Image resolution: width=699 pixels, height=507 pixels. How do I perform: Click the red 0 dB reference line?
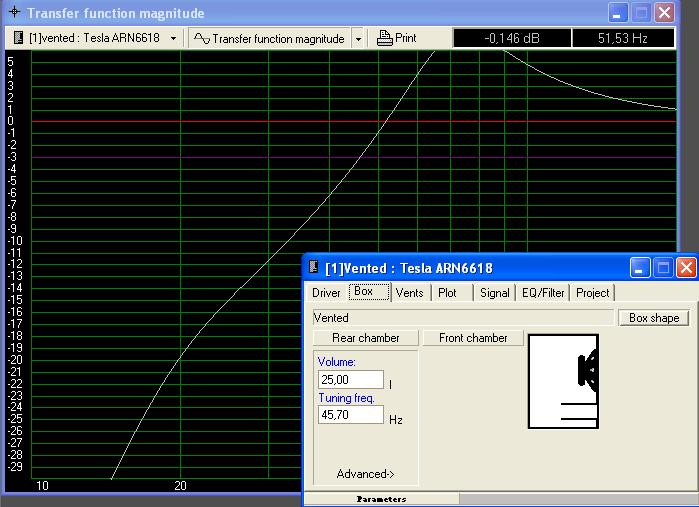tap(354, 121)
